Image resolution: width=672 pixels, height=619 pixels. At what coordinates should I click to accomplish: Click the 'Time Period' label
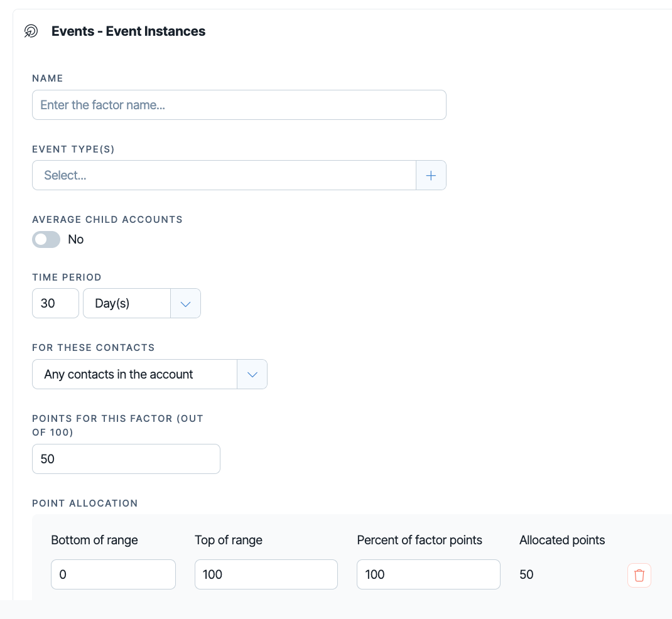tap(67, 277)
